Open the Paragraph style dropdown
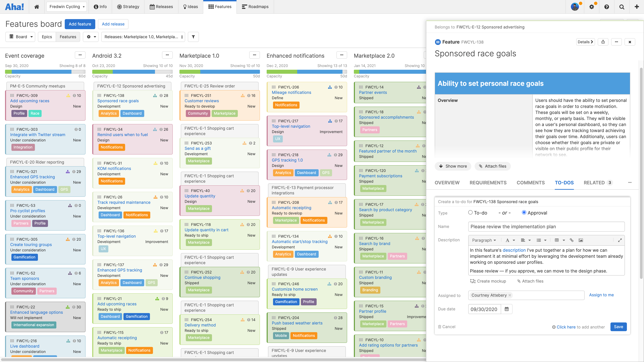The image size is (644, 362). point(484,240)
